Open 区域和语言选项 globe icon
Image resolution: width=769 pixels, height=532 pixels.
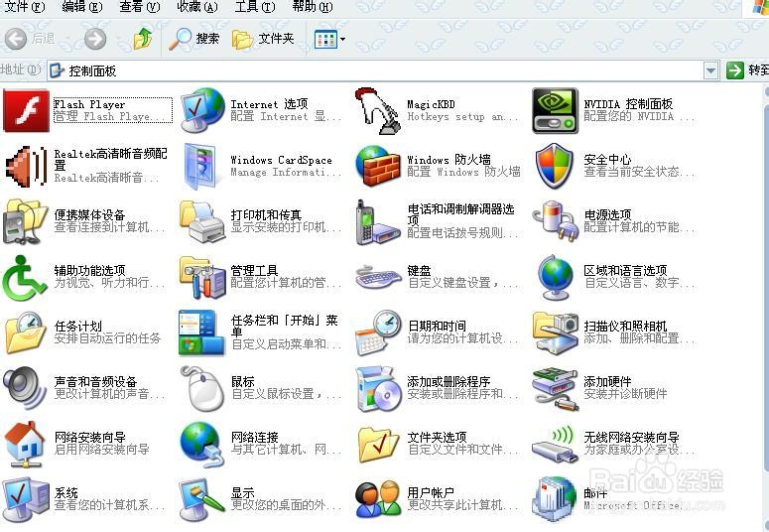click(556, 277)
